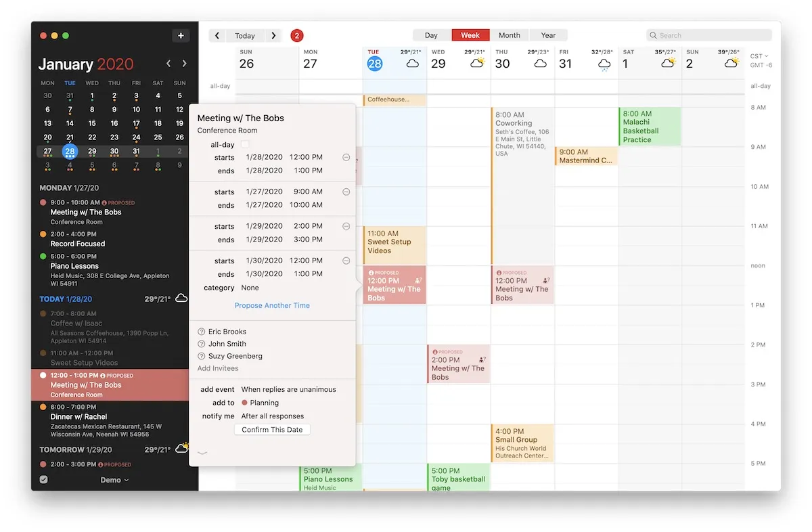
Task: Toggle the checkbox at sidebar bottom left
Action: [x=44, y=480]
